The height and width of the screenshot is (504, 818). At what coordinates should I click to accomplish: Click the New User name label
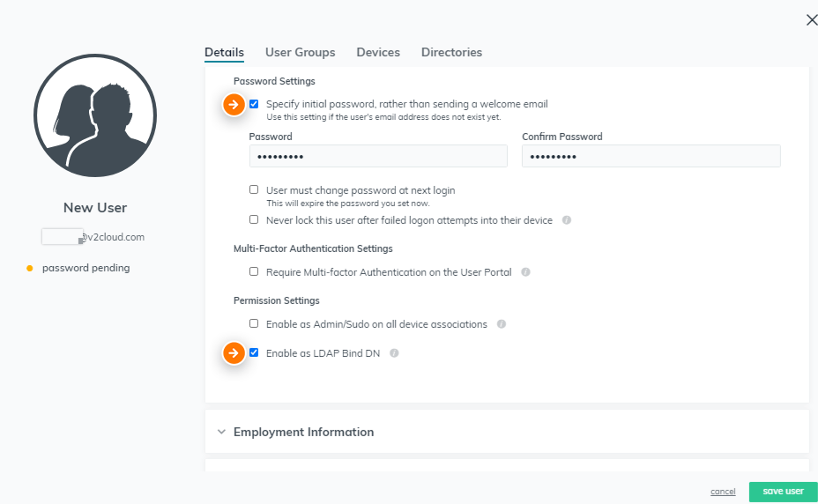tap(95, 208)
